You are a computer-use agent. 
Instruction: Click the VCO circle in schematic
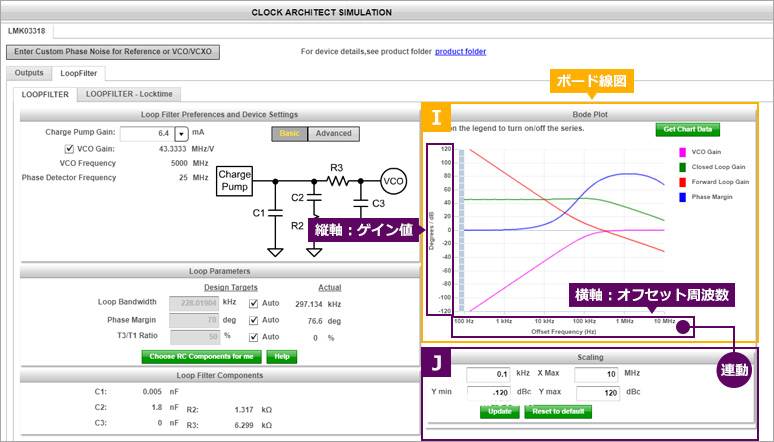coord(393,181)
